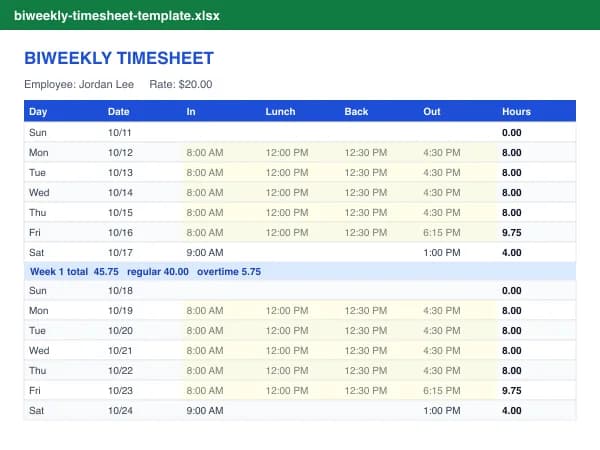Click the Thu cell in 10/22 row

point(38,370)
